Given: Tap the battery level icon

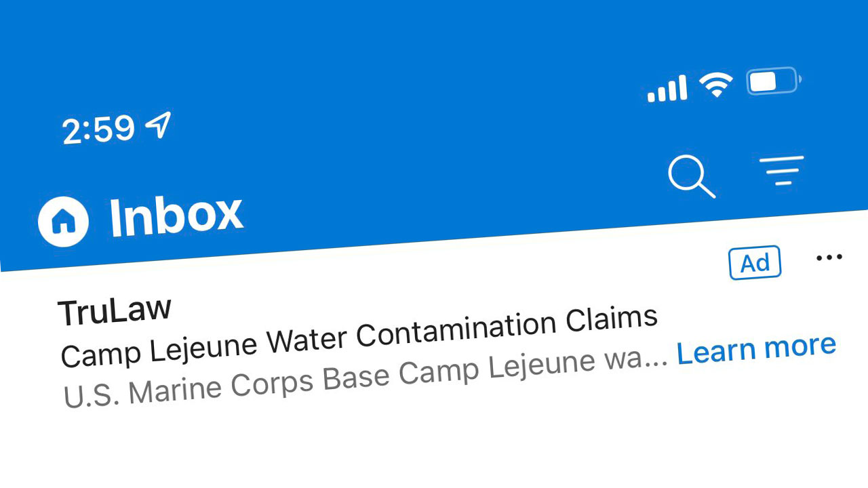Looking at the screenshot, I should click(x=774, y=81).
